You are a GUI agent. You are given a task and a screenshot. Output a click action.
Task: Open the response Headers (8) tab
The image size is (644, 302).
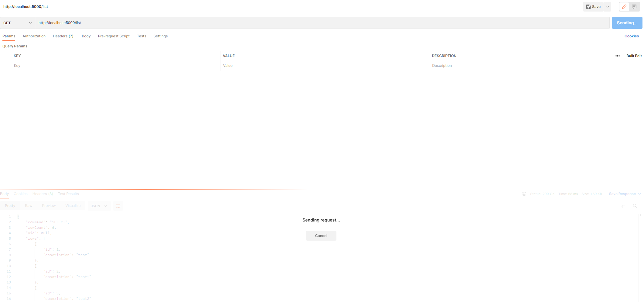43,194
